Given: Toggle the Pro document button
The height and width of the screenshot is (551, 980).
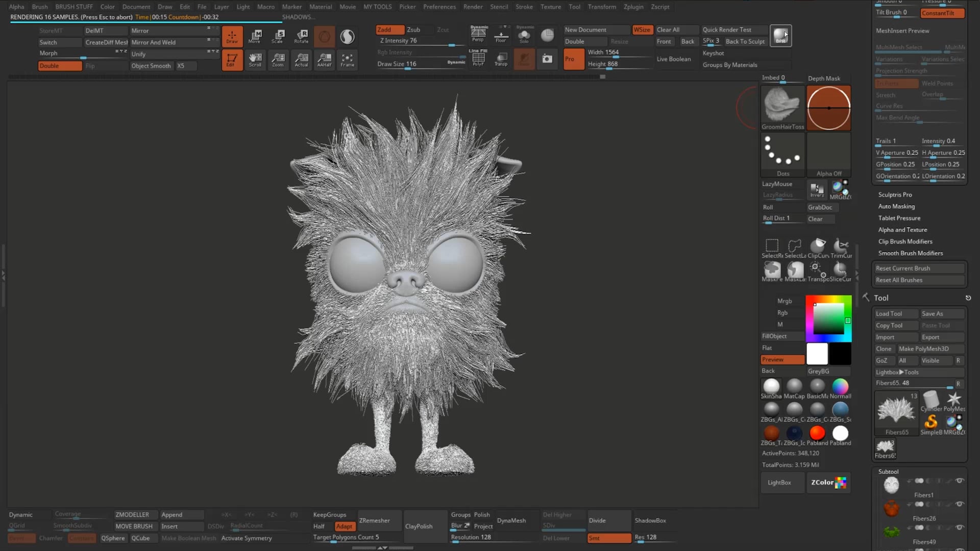Looking at the screenshot, I should coord(573,59).
